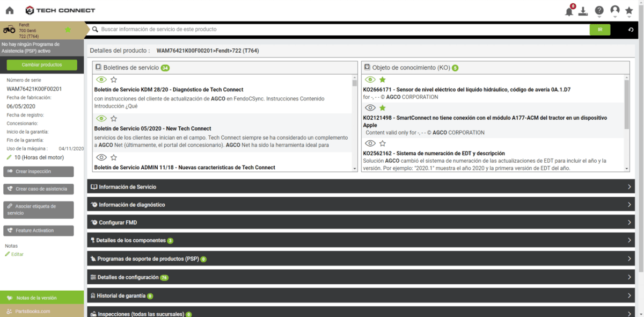The width and height of the screenshot is (644, 317).
Task: Click the Fendt tractor product icon
Action: click(9, 30)
